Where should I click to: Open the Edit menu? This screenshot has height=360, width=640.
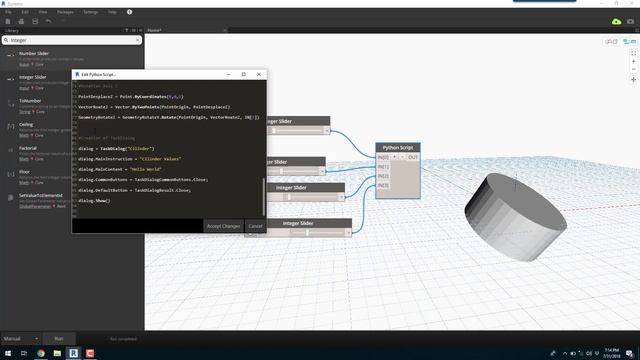point(25,12)
